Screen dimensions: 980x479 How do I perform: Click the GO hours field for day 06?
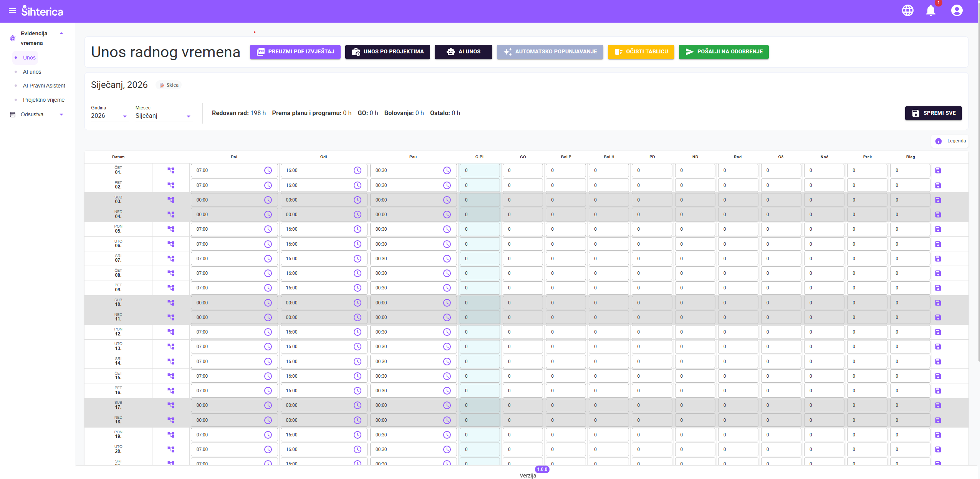coord(523,244)
